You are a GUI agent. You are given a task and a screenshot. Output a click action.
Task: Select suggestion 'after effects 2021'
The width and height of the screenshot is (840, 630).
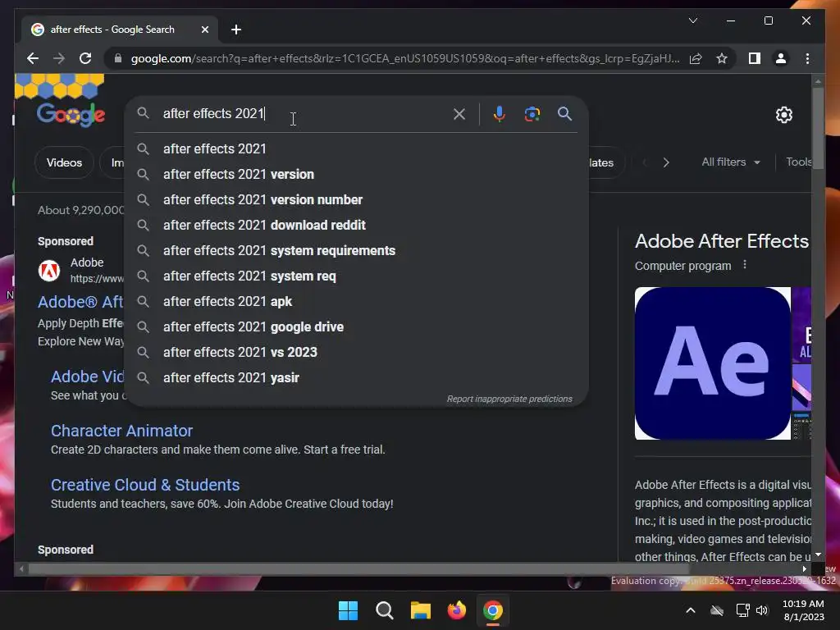tap(356, 149)
